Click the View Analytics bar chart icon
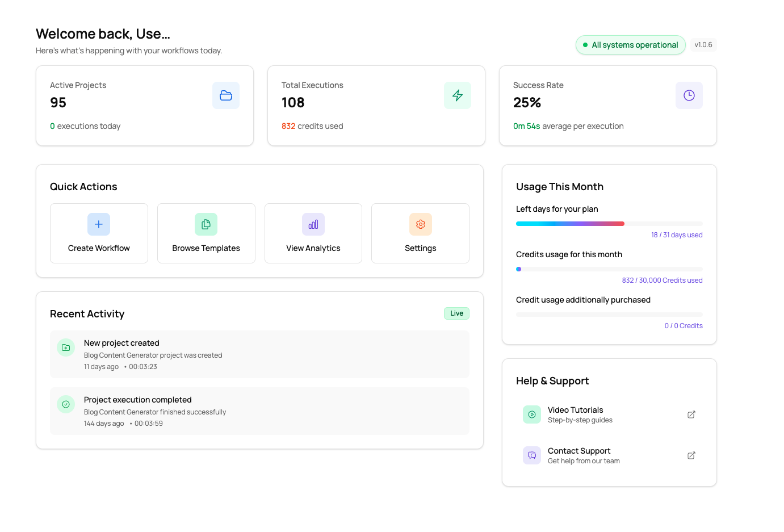The image size is (784, 532). click(313, 224)
